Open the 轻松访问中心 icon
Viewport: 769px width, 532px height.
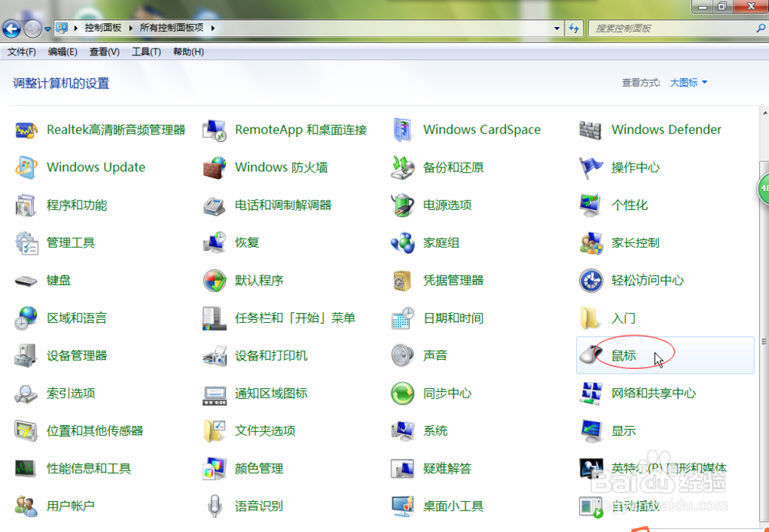coord(591,281)
